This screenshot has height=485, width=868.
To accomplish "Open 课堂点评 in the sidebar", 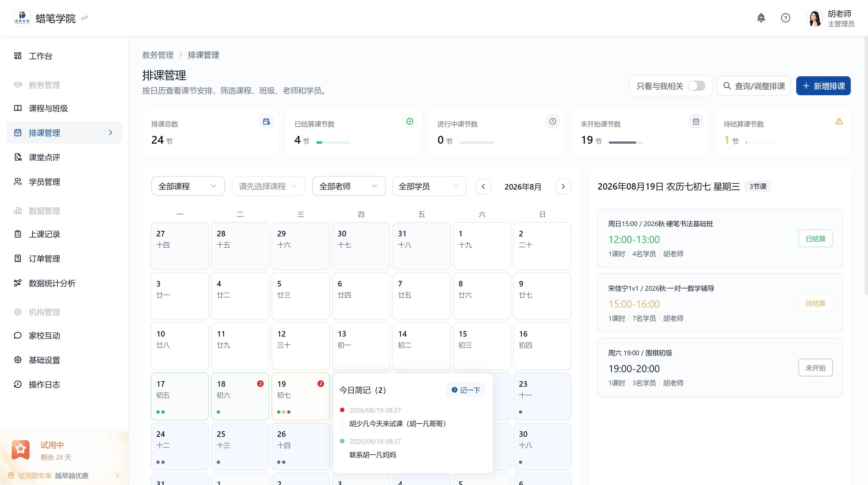I will tap(64, 157).
